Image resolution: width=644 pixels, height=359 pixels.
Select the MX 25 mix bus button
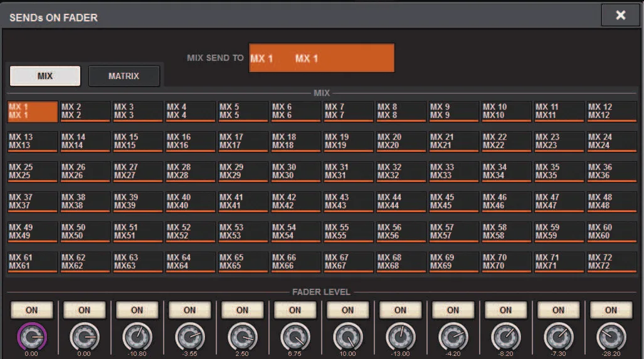pos(33,171)
